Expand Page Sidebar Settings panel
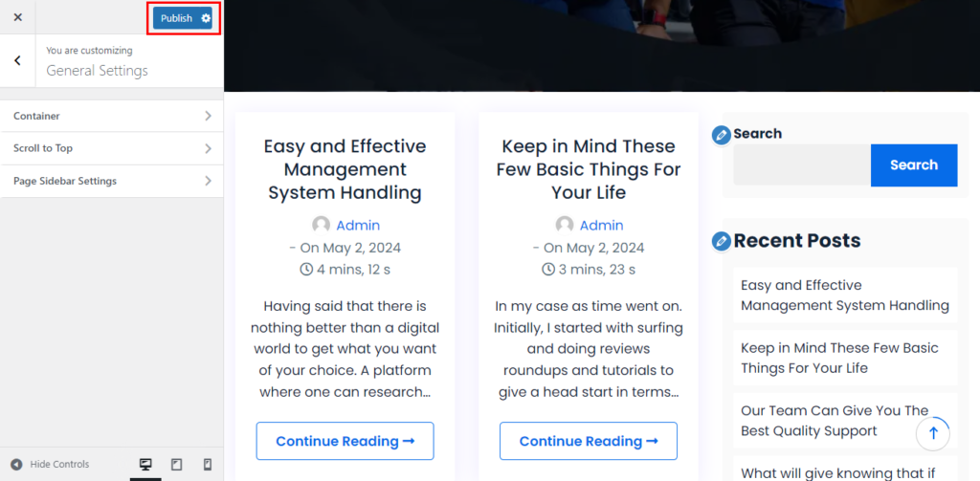Image resolution: width=980 pixels, height=481 pixels. (x=112, y=181)
